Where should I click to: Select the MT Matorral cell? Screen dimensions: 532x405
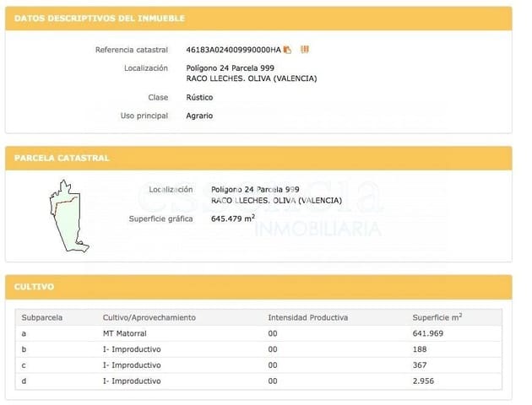[x=125, y=333]
